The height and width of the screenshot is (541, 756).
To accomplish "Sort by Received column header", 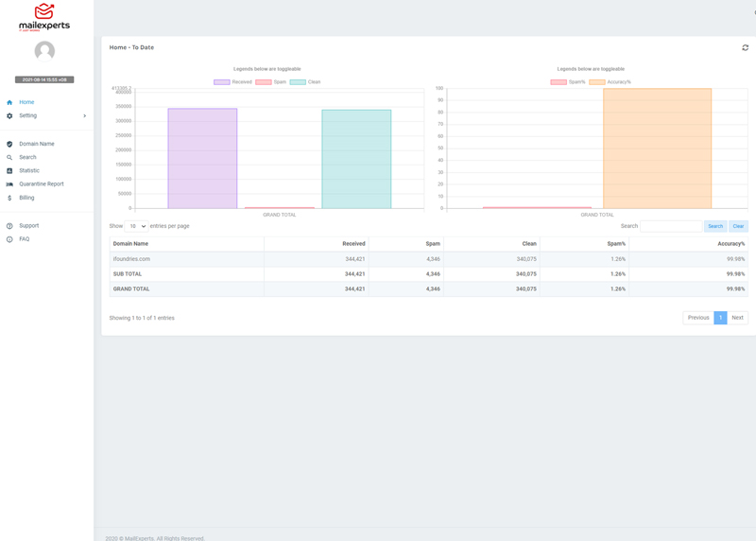I will [x=317, y=244].
